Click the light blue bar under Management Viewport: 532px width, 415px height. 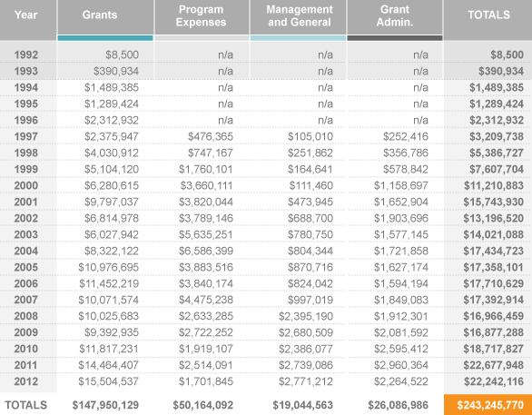pyautogui.click(x=299, y=38)
